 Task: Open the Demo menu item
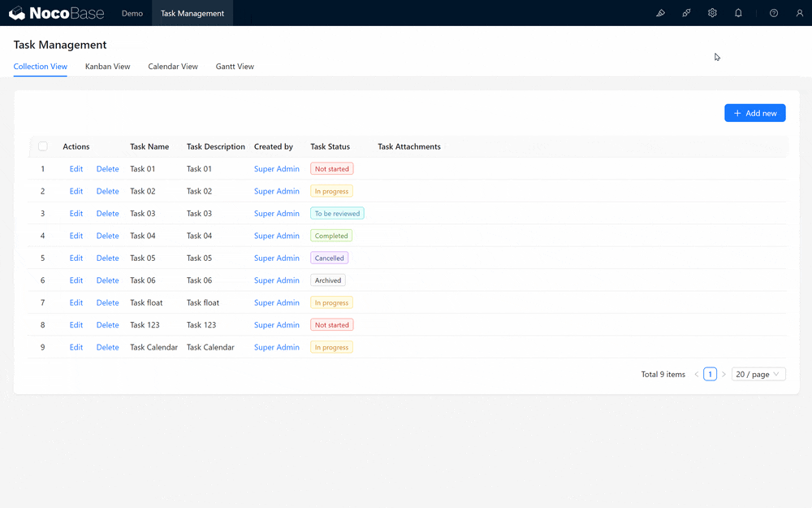132,13
